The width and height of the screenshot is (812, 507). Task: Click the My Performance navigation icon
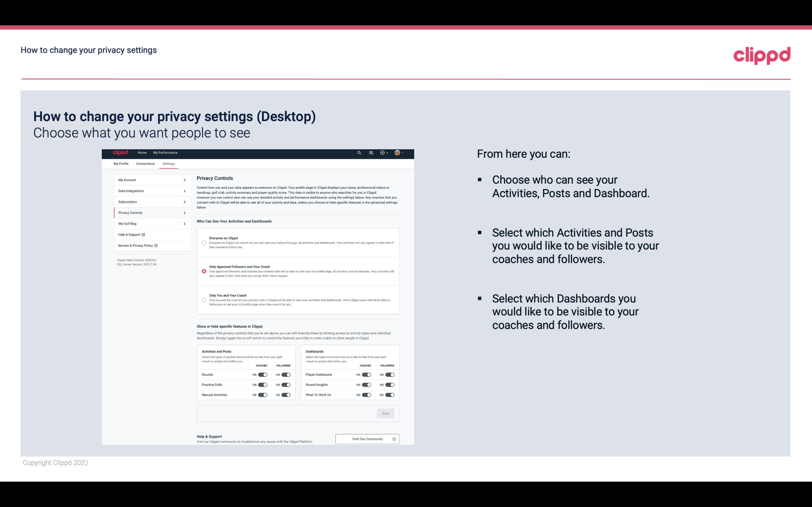[166, 153]
